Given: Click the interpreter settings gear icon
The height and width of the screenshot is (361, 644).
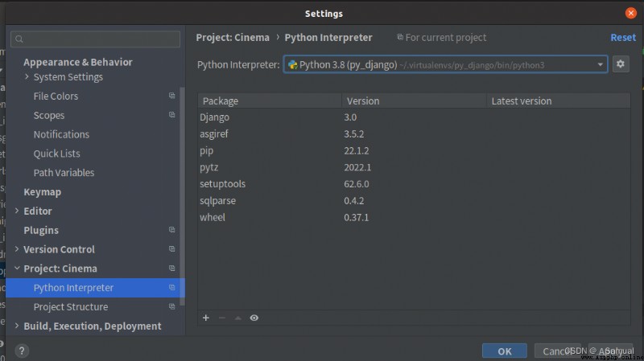Looking at the screenshot, I should [621, 64].
